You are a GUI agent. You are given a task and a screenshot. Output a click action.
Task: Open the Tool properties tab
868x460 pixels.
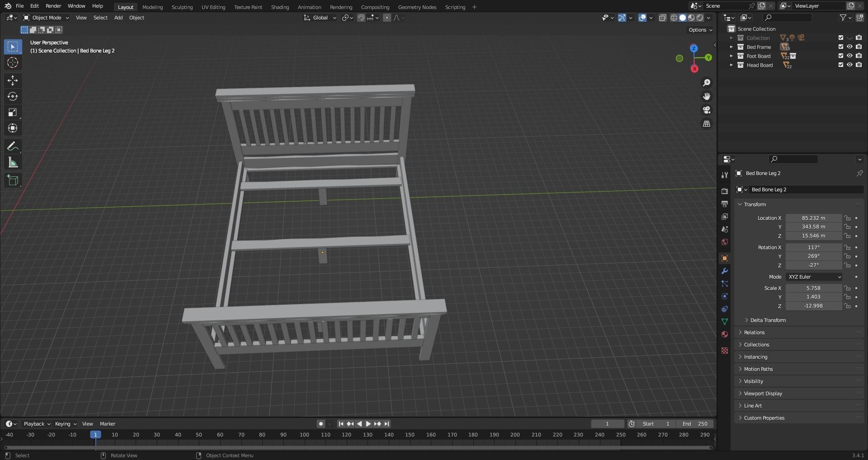(725, 175)
